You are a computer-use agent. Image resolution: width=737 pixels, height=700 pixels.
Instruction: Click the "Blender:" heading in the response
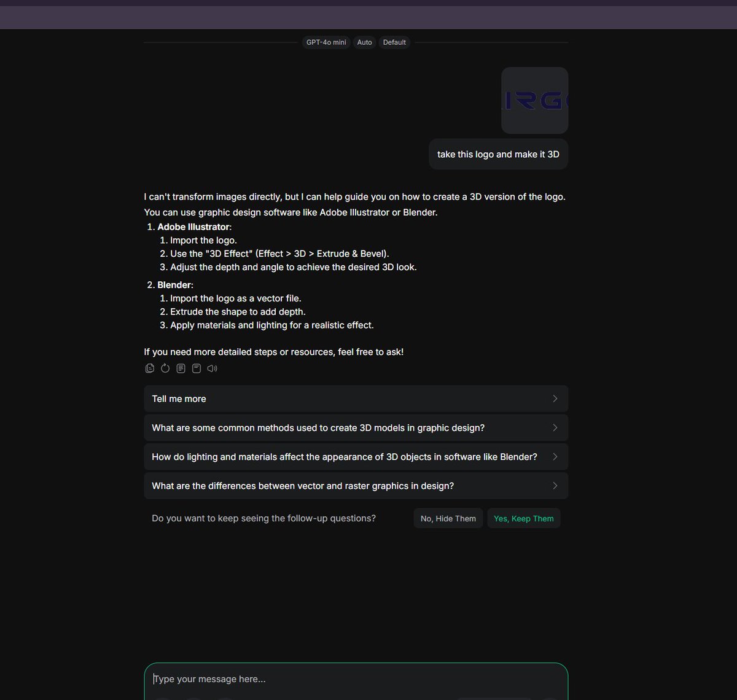tap(175, 285)
